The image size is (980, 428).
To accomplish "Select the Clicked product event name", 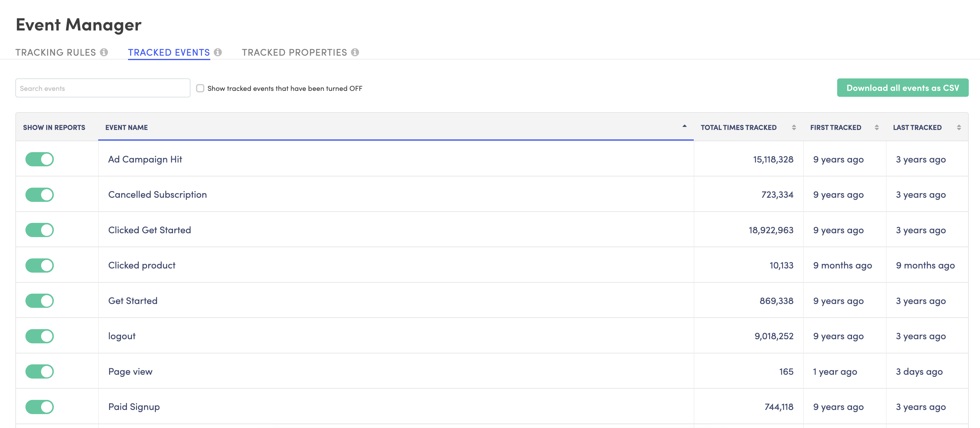I will coord(142,265).
